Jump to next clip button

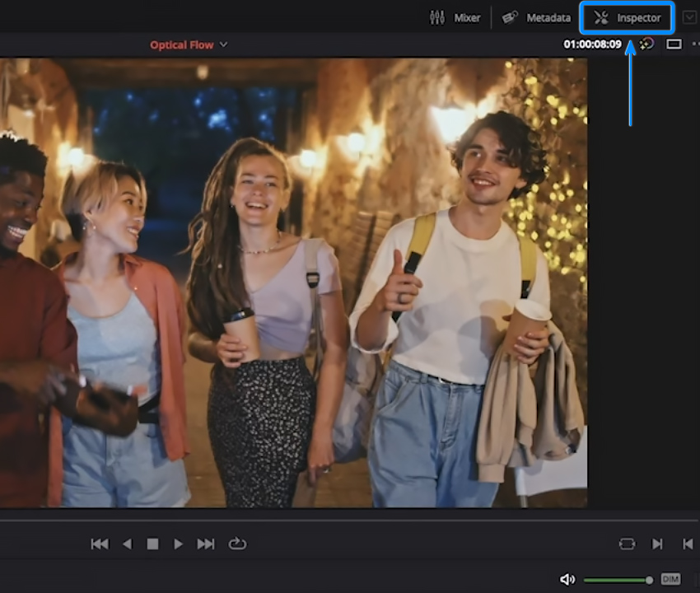657,544
